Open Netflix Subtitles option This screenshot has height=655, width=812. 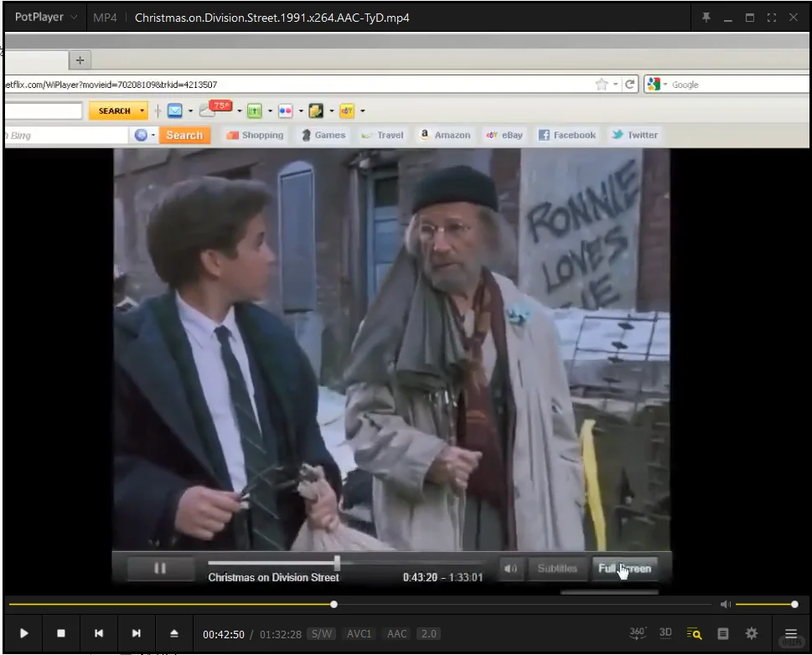(557, 568)
